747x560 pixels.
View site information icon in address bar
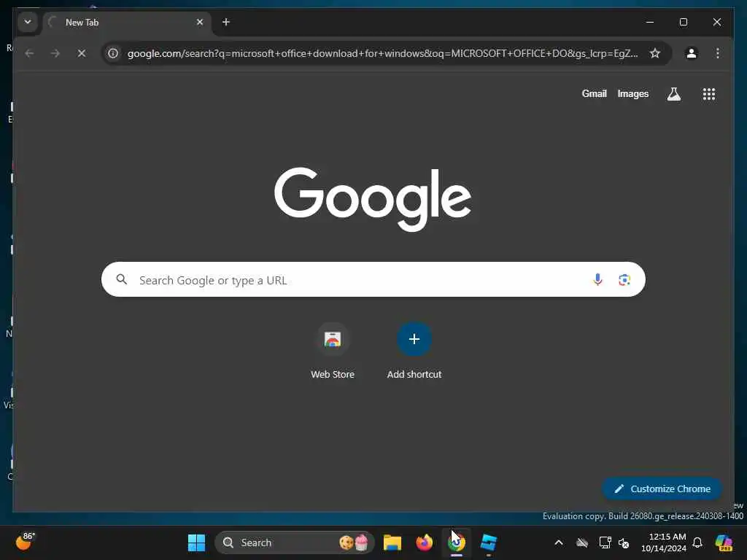pos(113,53)
